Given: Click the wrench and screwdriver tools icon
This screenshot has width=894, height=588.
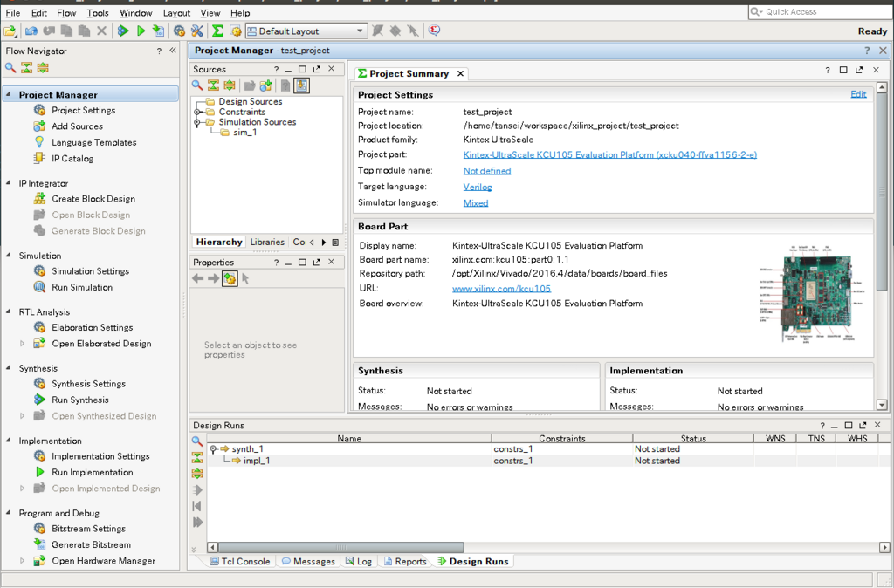Looking at the screenshot, I should click(x=196, y=31).
